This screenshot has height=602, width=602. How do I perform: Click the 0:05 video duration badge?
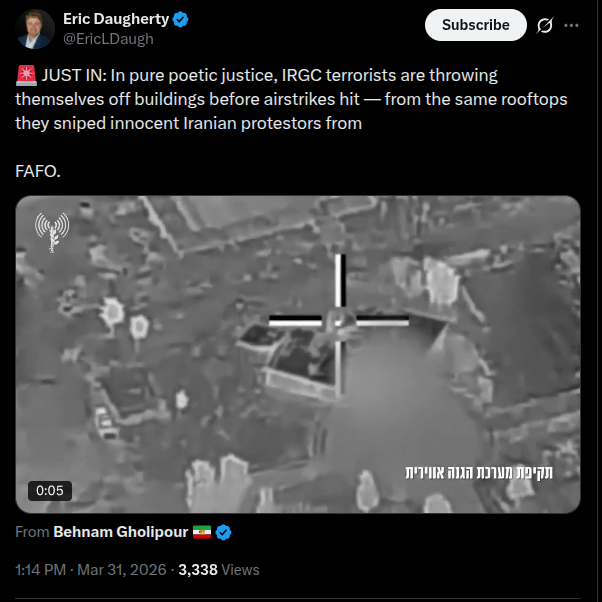[50, 491]
